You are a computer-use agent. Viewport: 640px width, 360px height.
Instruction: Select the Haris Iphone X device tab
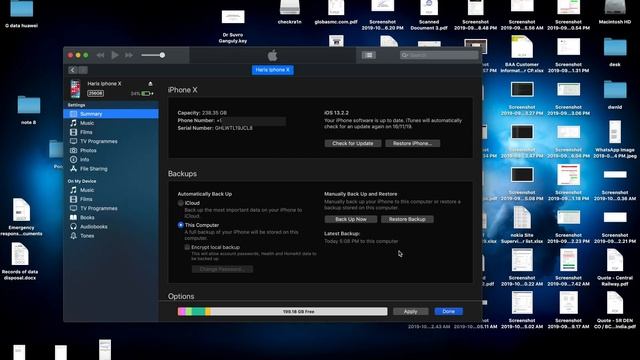272,70
